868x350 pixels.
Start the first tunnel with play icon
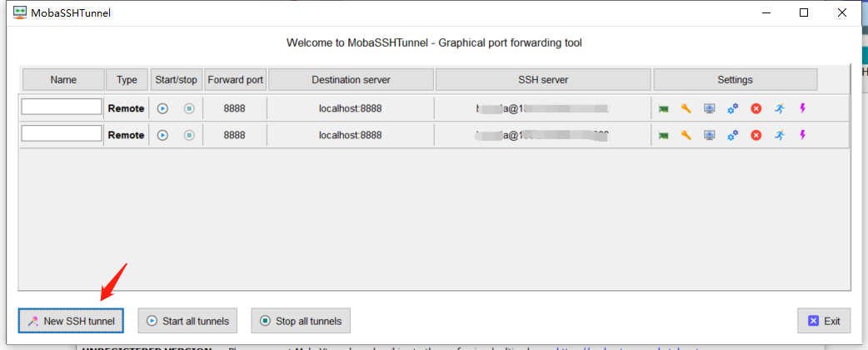(163, 108)
